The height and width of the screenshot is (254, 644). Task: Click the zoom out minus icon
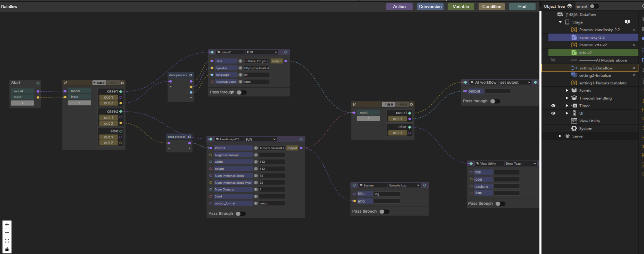7,233
